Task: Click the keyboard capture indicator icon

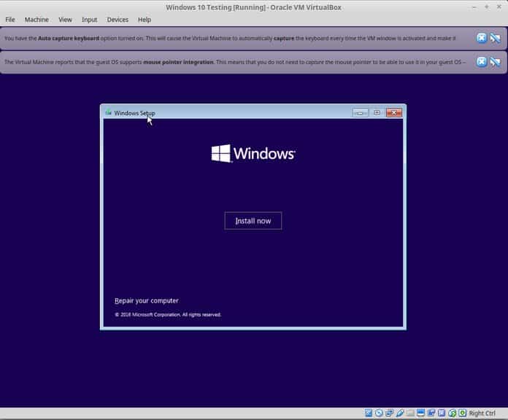Action: 463,413
